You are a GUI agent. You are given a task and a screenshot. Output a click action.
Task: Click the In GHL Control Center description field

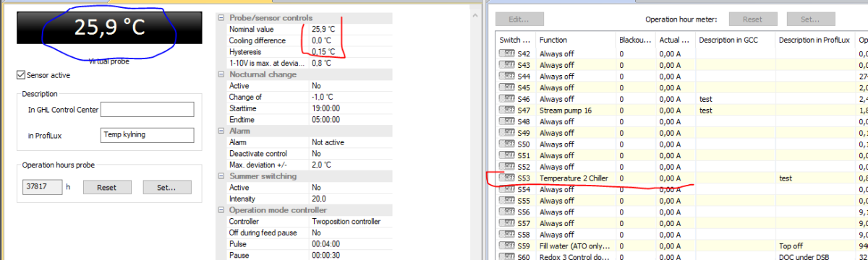click(148, 109)
